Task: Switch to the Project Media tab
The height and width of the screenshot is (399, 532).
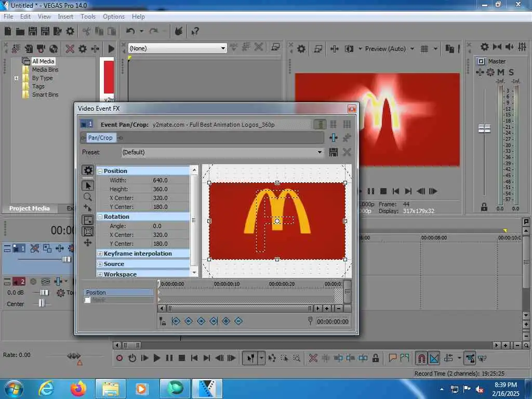Action: point(30,208)
